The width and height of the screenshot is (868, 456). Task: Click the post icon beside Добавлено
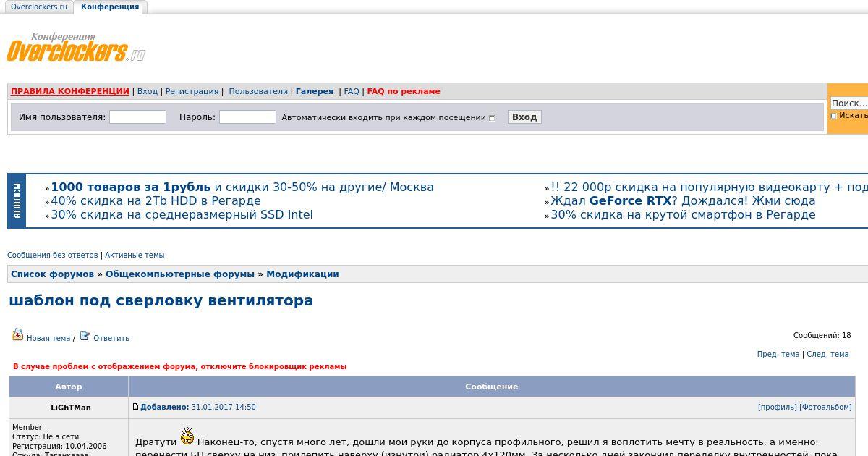(x=135, y=407)
